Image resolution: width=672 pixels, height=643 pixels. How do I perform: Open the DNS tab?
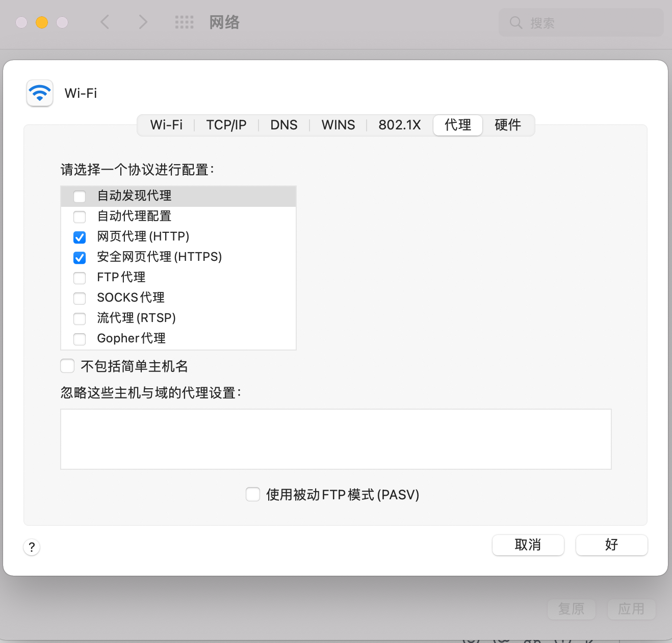click(284, 125)
